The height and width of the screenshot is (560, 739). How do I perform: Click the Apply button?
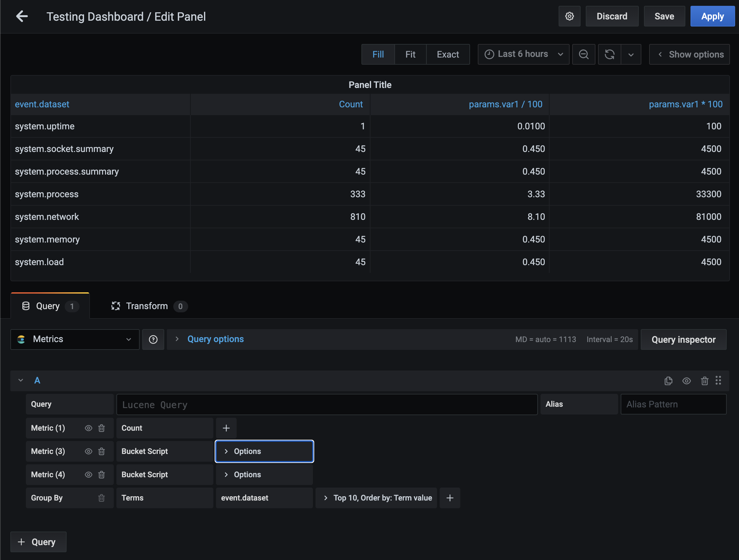[712, 16]
